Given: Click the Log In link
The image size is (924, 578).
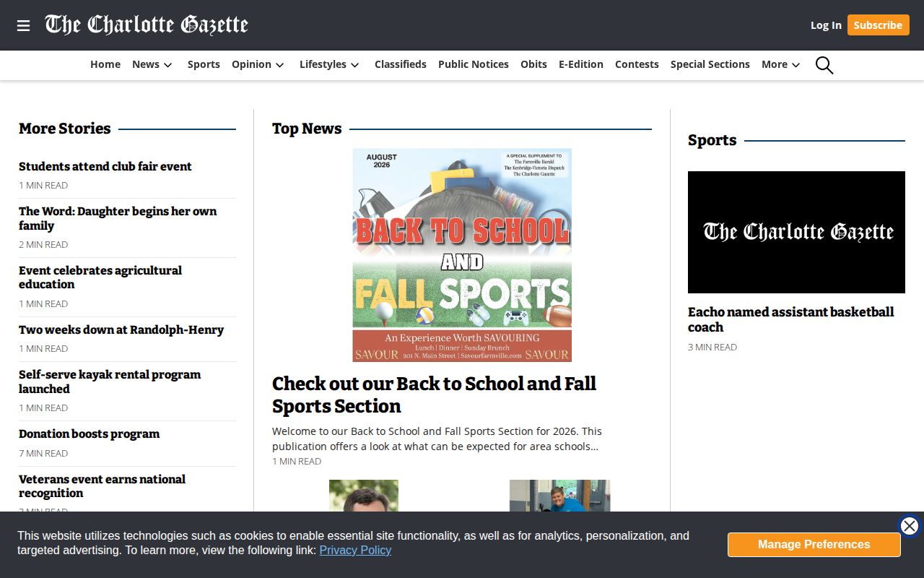Looking at the screenshot, I should (826, 25).
